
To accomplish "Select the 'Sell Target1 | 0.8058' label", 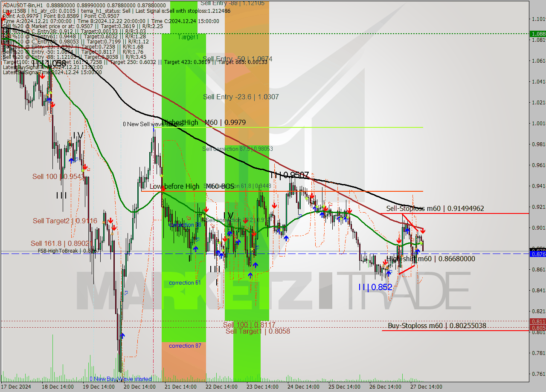I will point(258,331).
